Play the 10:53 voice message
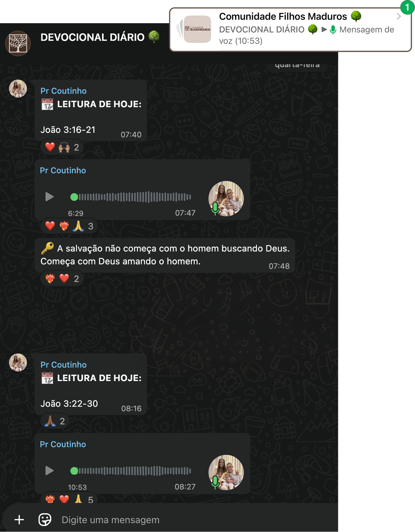 pyautogui.click(x=49, y=471)
